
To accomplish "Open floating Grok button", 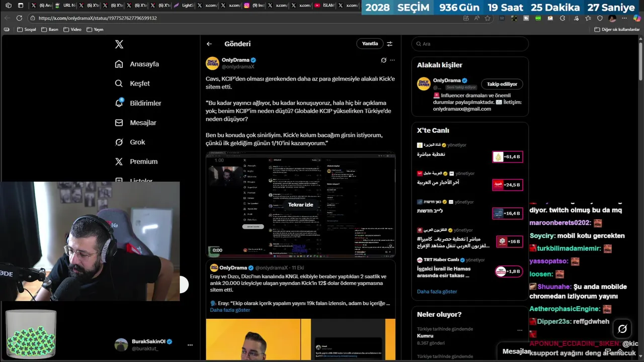I will pos(622,329).
